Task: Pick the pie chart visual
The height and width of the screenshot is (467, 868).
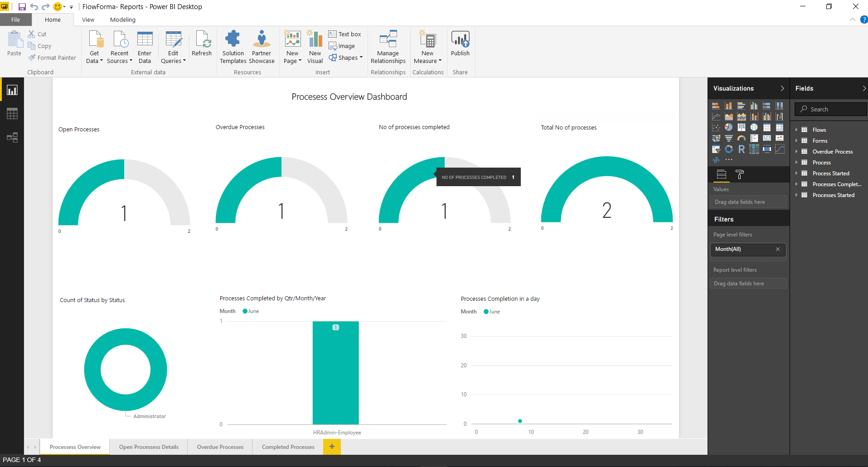Action: pos(728,127)
